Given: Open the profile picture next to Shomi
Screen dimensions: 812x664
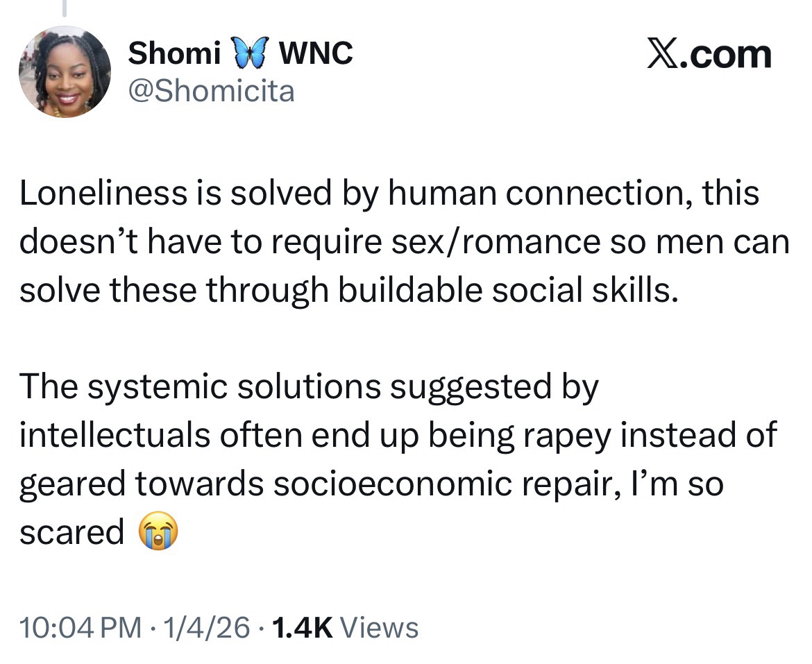Looking at the screenshot, I should (65, 71).
